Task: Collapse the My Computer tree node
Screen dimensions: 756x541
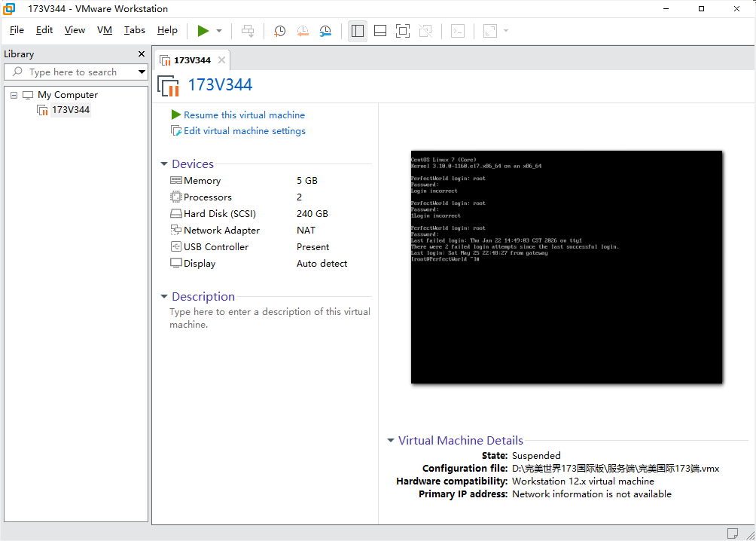Action: click(x=14, y=95)
